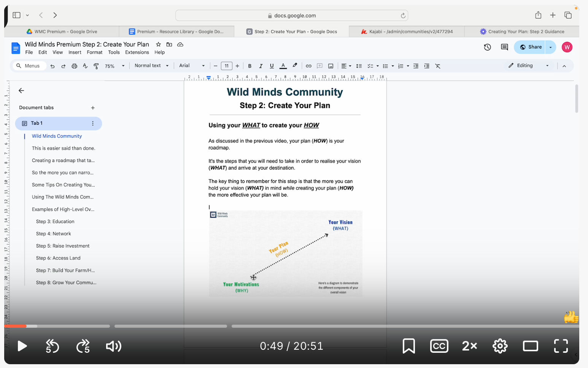This screenshot has height=368, width=588.
Task: Toggle italic formatting
Action: coord(261,66)
